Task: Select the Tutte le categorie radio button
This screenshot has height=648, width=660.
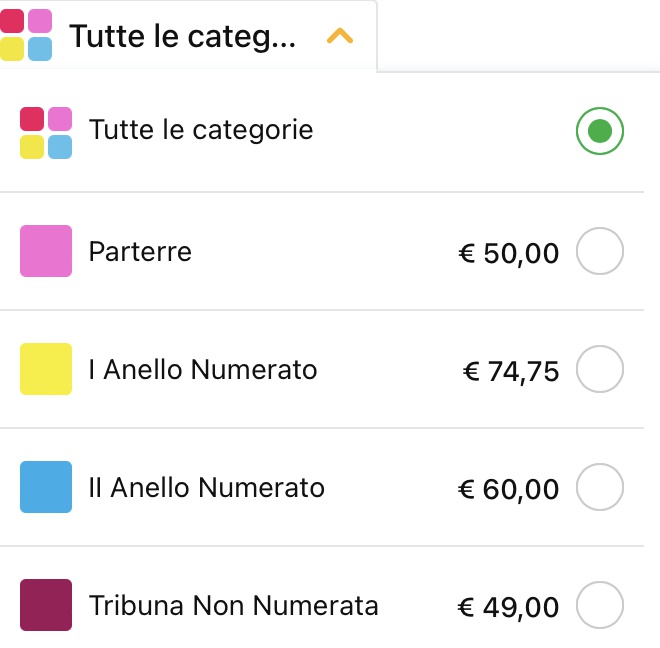Action: click(599, 131)
